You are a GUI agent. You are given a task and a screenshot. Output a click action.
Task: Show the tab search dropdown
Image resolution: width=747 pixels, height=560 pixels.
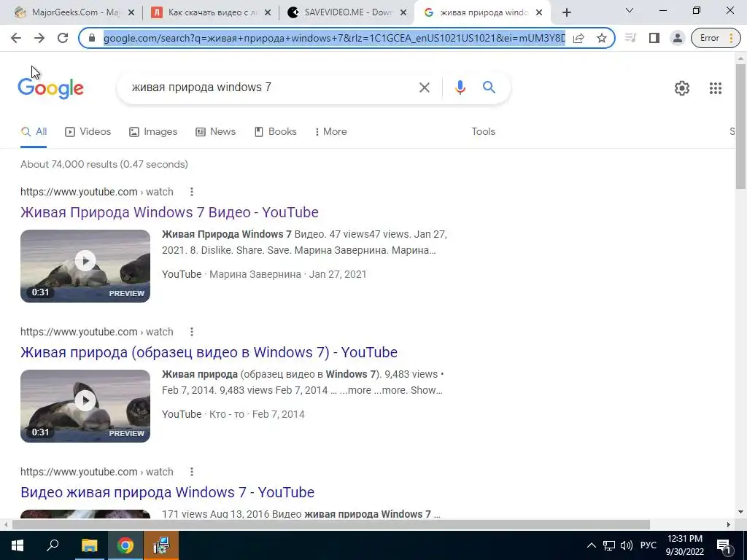pyautogui.click(x=630, y=10)
